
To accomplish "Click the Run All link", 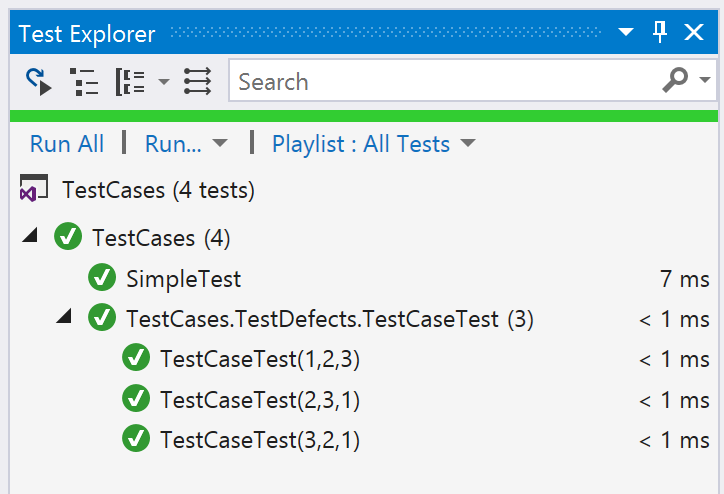I will (67, 144).
